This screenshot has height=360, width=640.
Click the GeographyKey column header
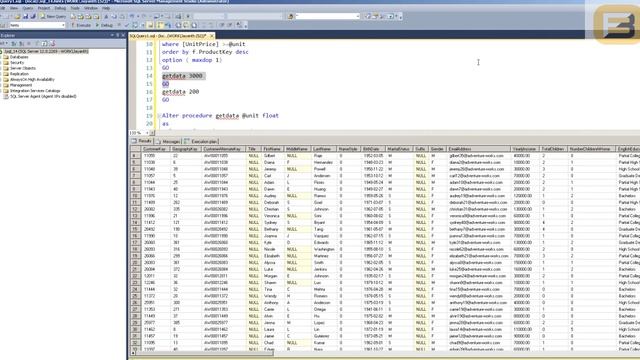point(186,149)
